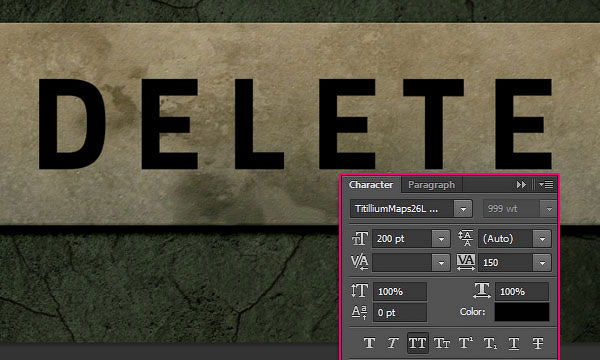This screenshot has width=600, height=360.
Task: Open the tracking dropdown arrow
Action: tap(542, 262)
